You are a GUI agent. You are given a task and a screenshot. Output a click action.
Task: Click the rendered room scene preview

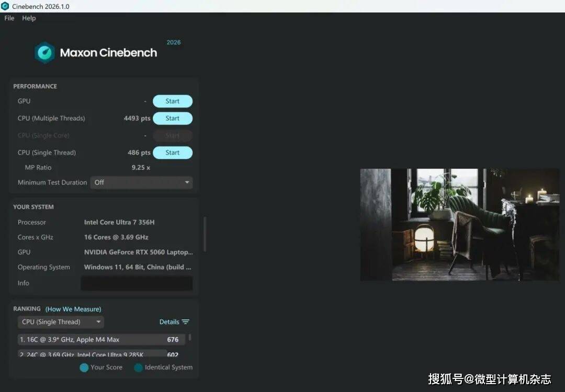pos(460,225)
